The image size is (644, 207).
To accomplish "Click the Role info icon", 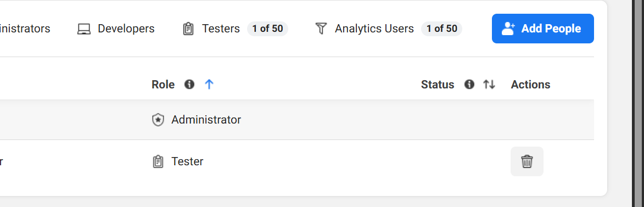I will tap(189, 84).
